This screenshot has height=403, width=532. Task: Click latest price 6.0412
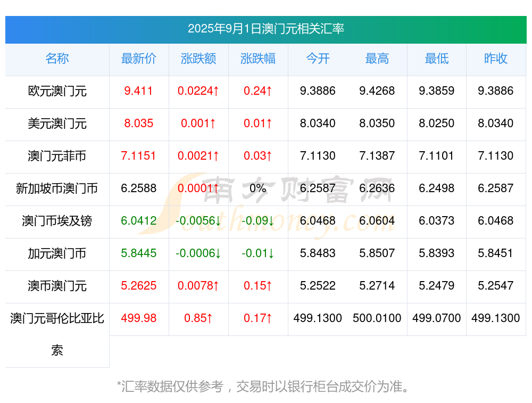[139, 221]
